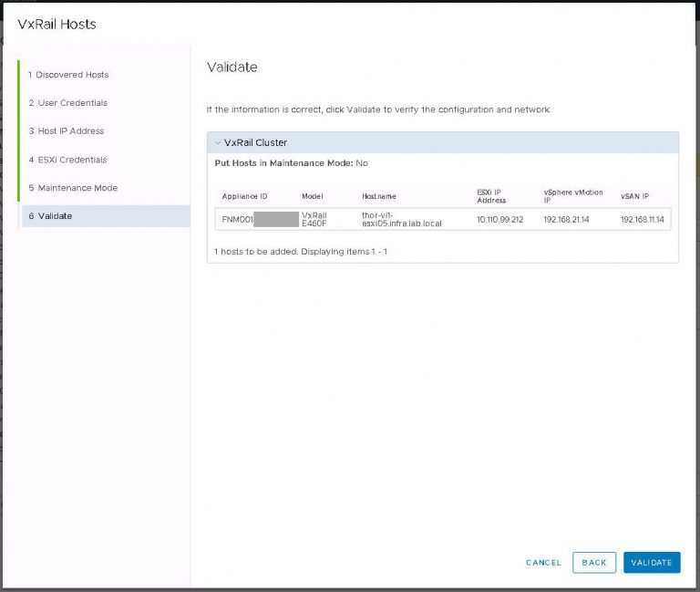Select step 6 Validate
This screenshot has height=592, width=700.
[x=106, y=216]
